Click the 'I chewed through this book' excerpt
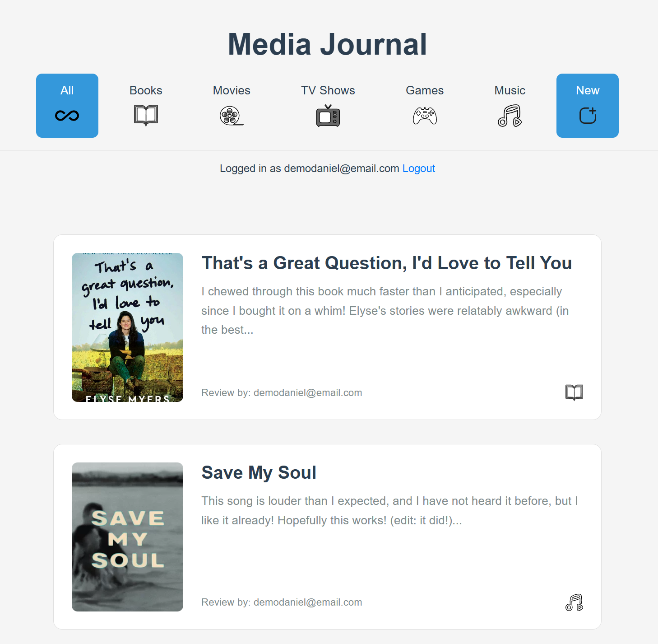 [385, 311]
